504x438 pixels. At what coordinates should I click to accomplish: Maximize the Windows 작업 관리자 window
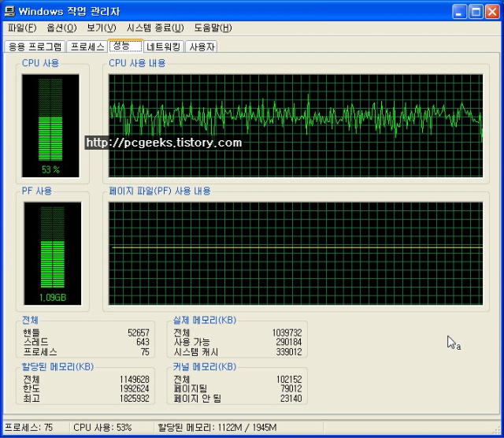click(476, 12)
